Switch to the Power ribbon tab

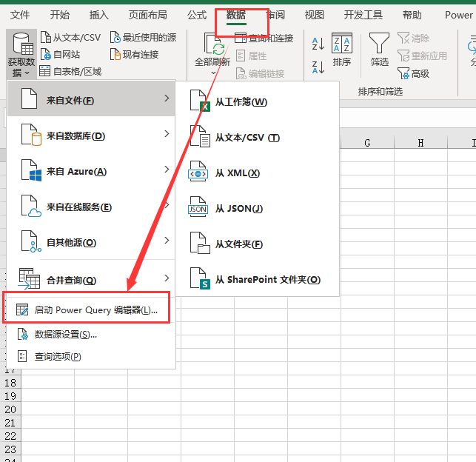tap(458, 15)
